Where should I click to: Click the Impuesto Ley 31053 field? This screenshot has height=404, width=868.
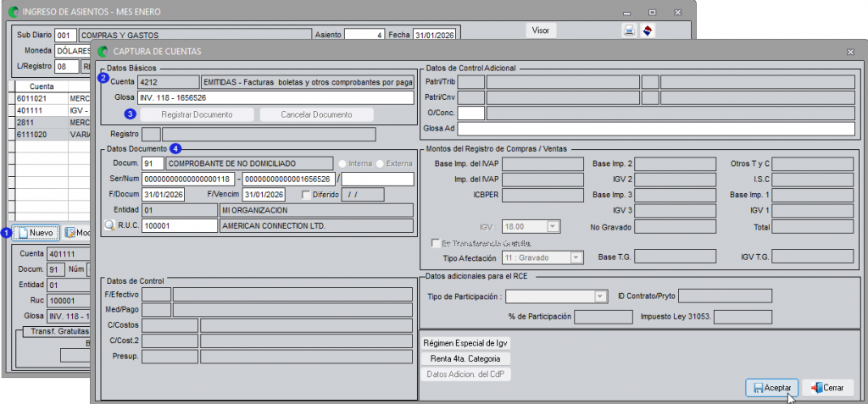click(743, 317)
